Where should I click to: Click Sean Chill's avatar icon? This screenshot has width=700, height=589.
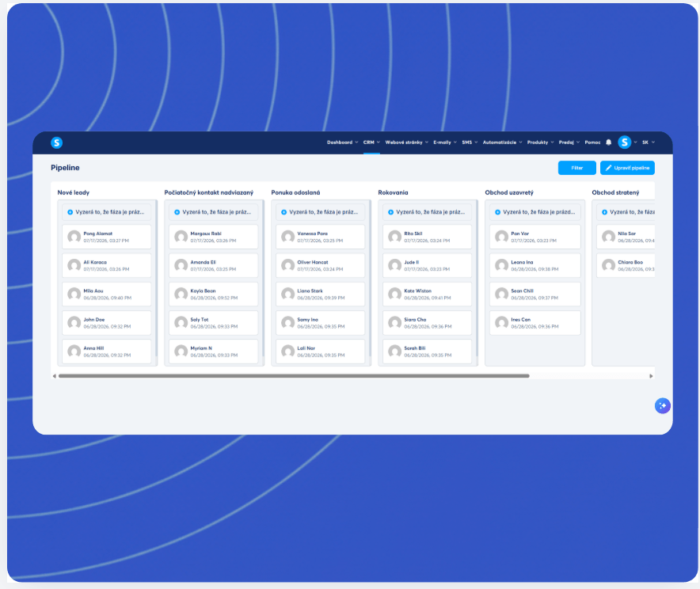point(502,294)
